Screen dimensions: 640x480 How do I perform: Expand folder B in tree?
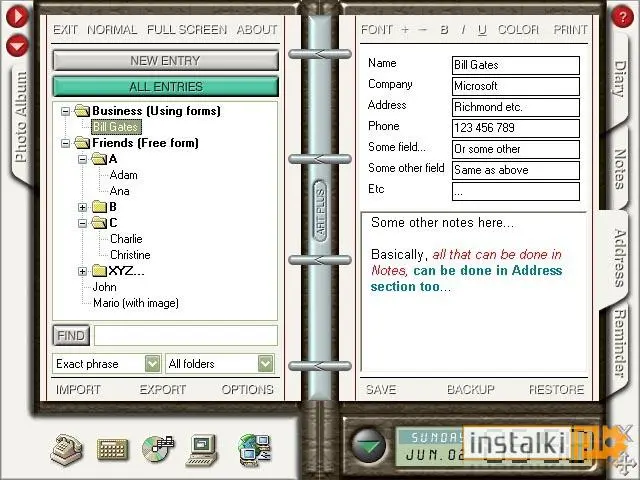point(82,207)
